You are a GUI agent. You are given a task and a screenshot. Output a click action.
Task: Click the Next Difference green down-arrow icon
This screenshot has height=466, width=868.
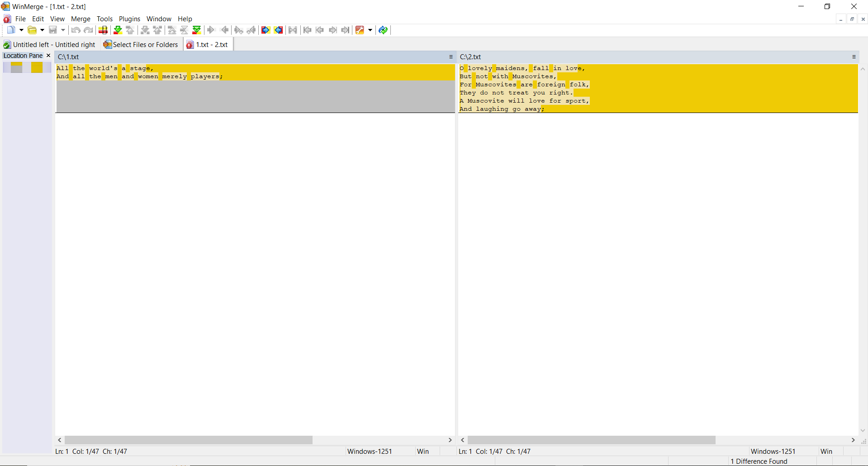(118, 30)
